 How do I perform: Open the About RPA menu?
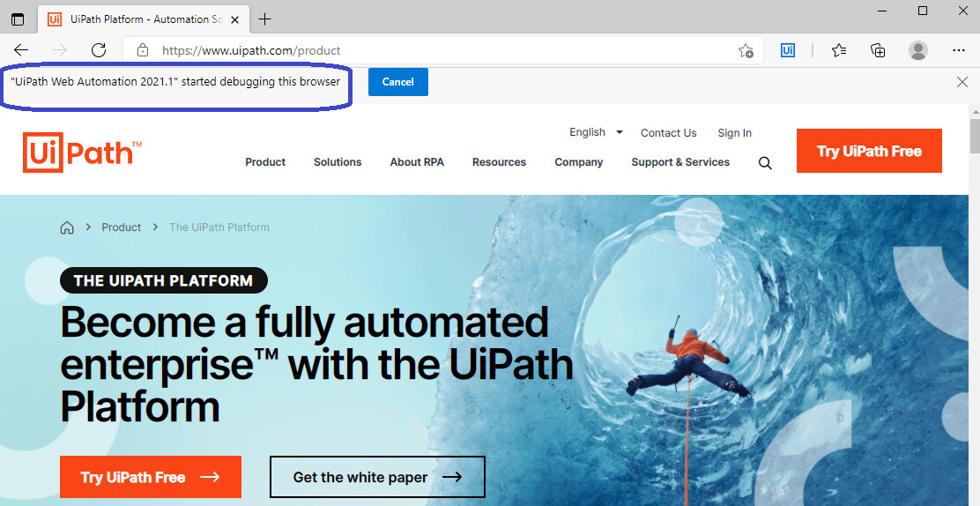pos(417,162)
